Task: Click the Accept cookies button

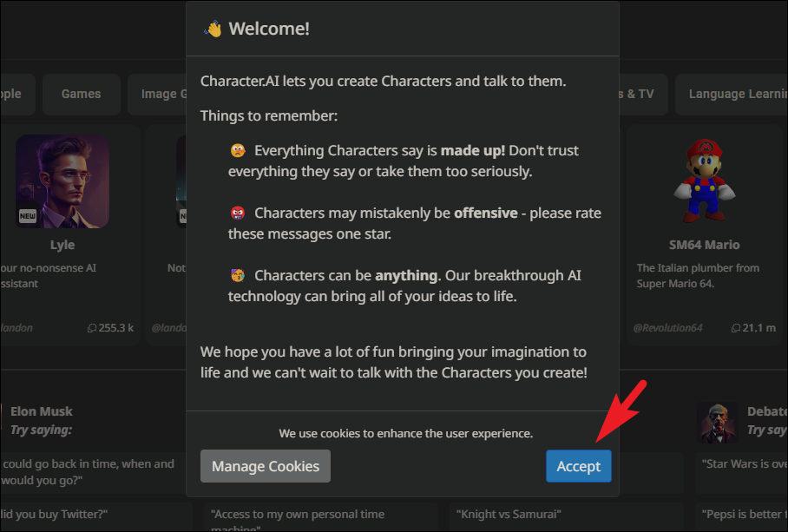Action: click(579, 466)
